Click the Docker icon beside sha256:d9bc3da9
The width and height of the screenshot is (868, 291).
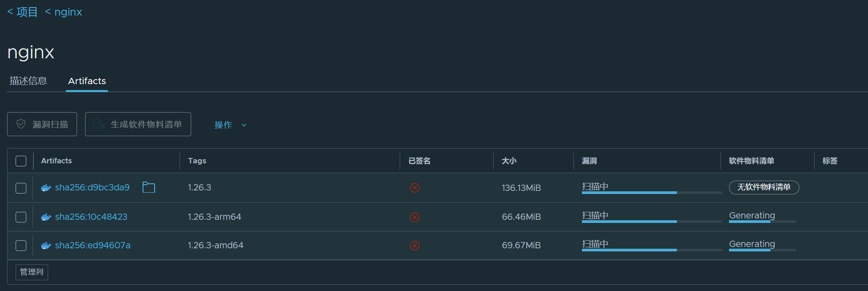[46, 188]
